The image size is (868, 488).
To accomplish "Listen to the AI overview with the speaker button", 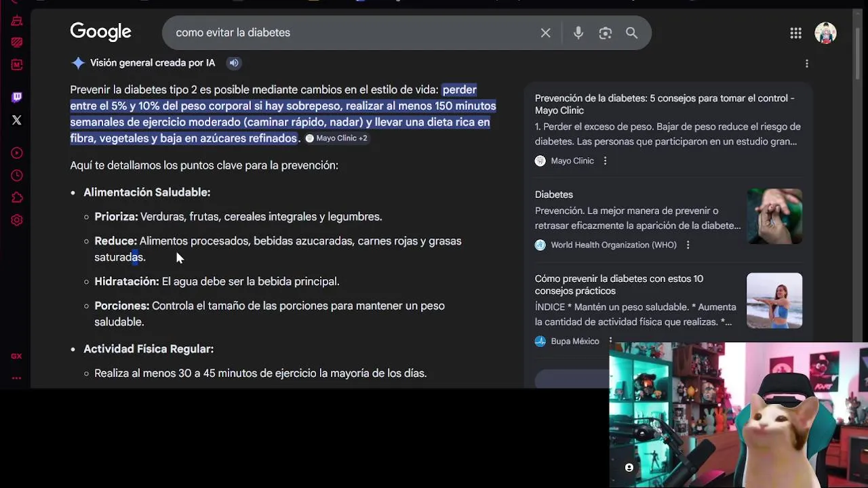I will (x=234, y=63).
